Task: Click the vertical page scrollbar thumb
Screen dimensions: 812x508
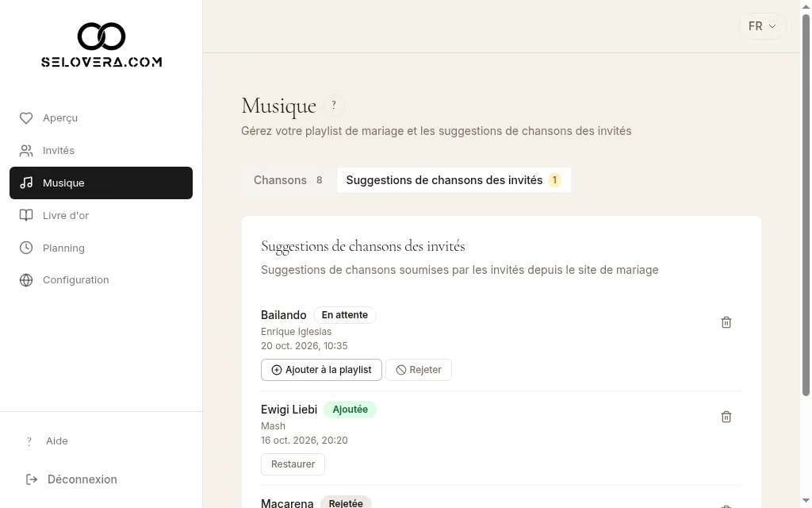Action: click(x=806, y=206)
